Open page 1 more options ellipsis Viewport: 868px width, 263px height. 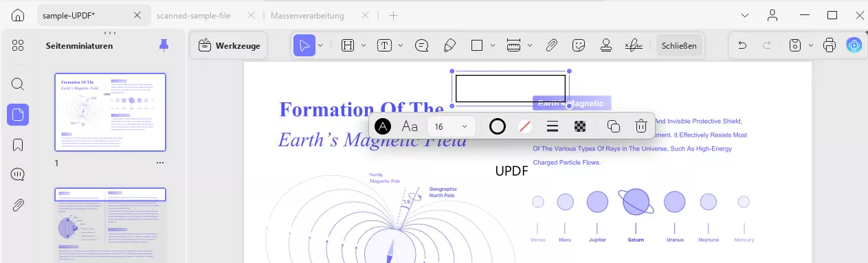point(160,163)
